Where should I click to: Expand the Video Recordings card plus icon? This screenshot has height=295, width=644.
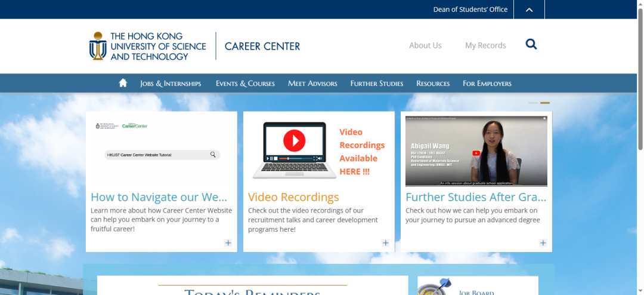(385, 242)
